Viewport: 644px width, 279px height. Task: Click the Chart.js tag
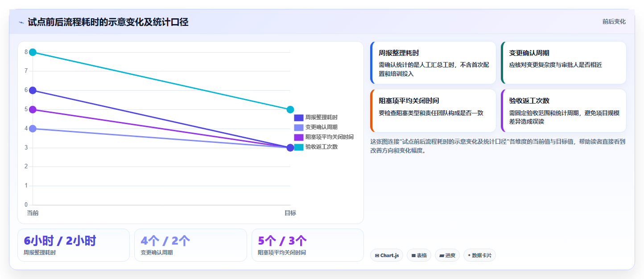(x=387, y=255)
